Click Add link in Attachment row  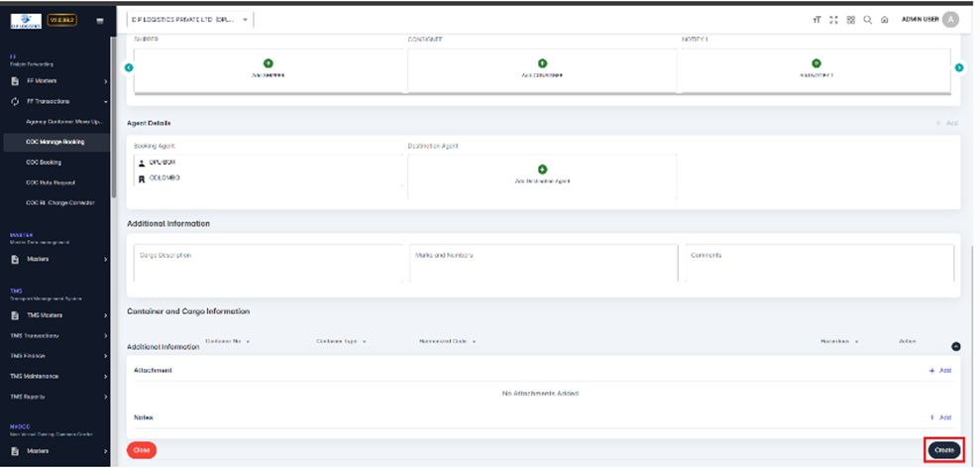click(x=939, y=370)
